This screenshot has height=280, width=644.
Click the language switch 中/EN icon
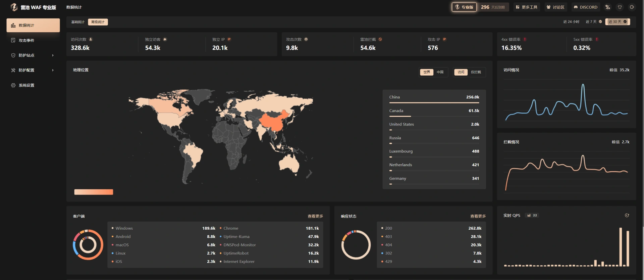[x=607, y=7]
